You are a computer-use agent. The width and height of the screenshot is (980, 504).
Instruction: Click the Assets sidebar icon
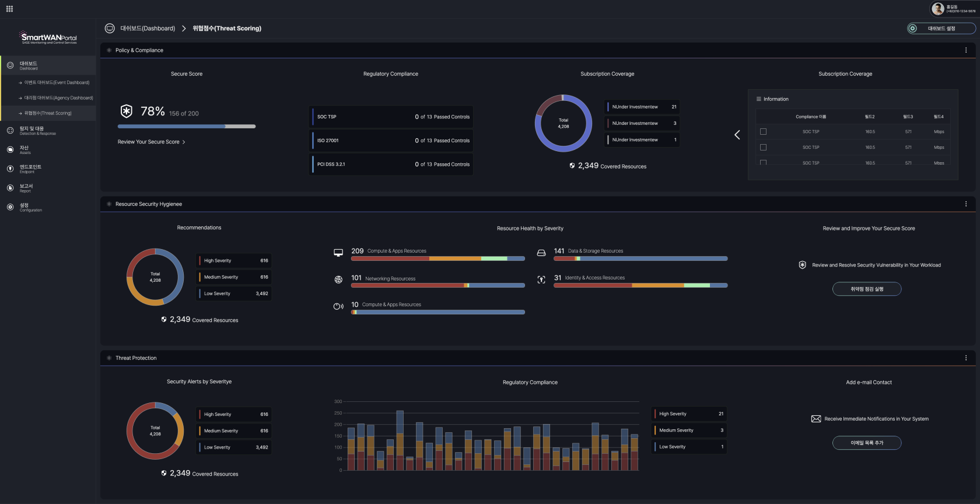pos(10,150)
